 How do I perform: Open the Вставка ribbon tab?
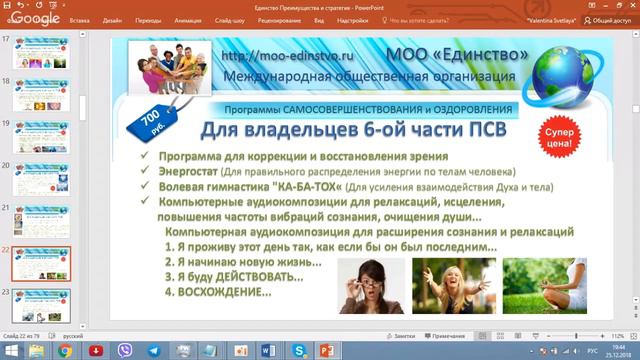(x=80, y=20)
